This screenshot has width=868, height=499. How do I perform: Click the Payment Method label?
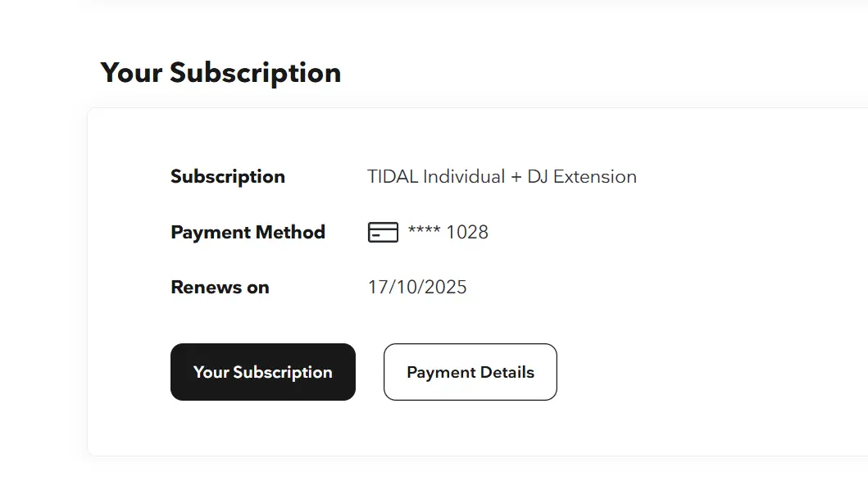tap(248, 232)
